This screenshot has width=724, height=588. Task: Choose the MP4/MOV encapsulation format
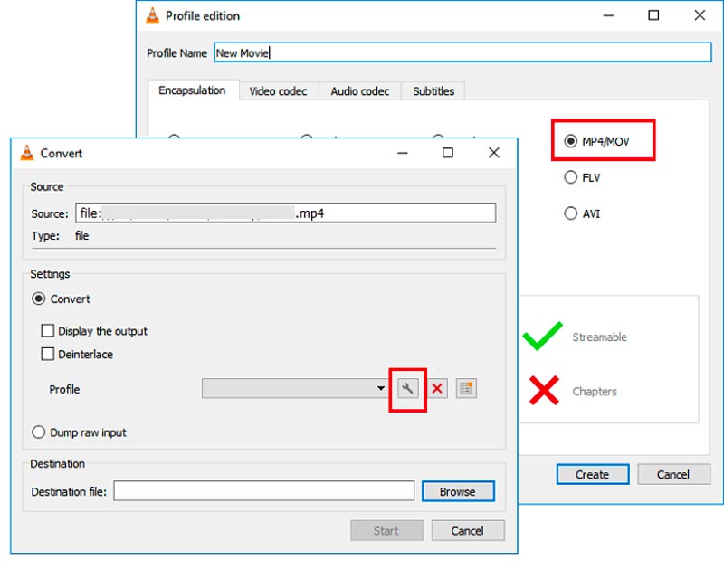[x=570, y=141]
